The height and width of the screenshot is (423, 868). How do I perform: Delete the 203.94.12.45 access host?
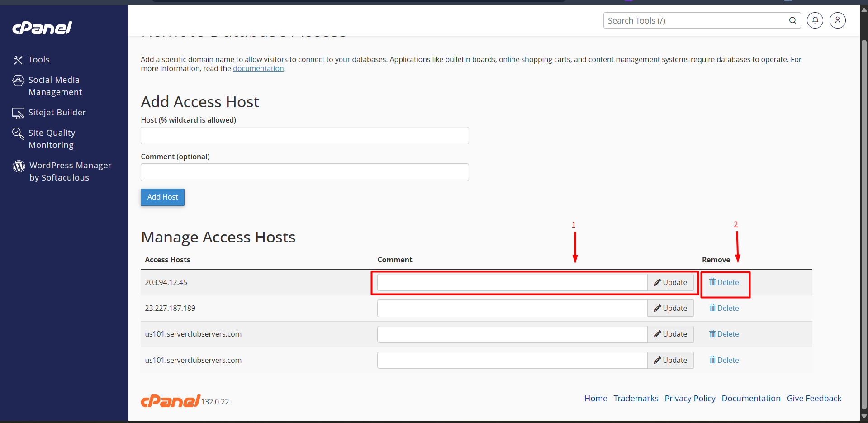724,282
